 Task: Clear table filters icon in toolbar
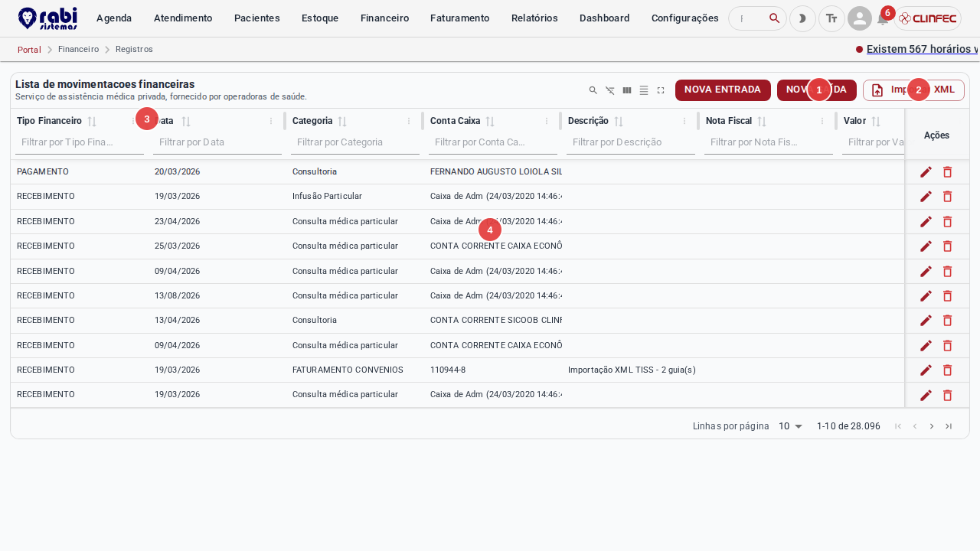tap(610, 90)
